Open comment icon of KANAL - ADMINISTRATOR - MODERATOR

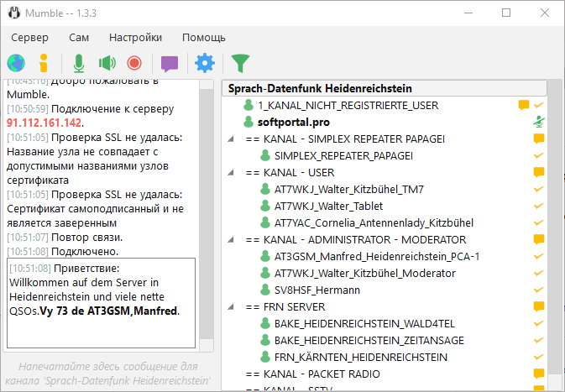pos(539,239)
